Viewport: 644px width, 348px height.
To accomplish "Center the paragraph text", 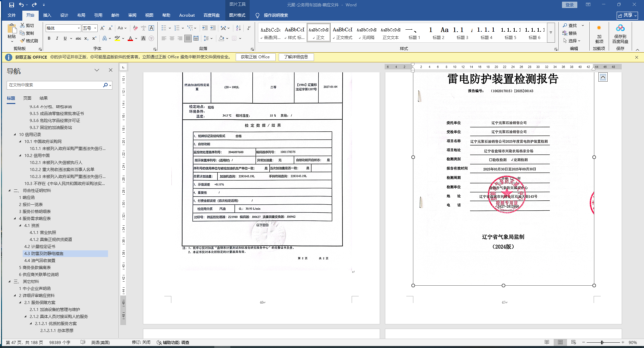I will click(x=172, y=38).
